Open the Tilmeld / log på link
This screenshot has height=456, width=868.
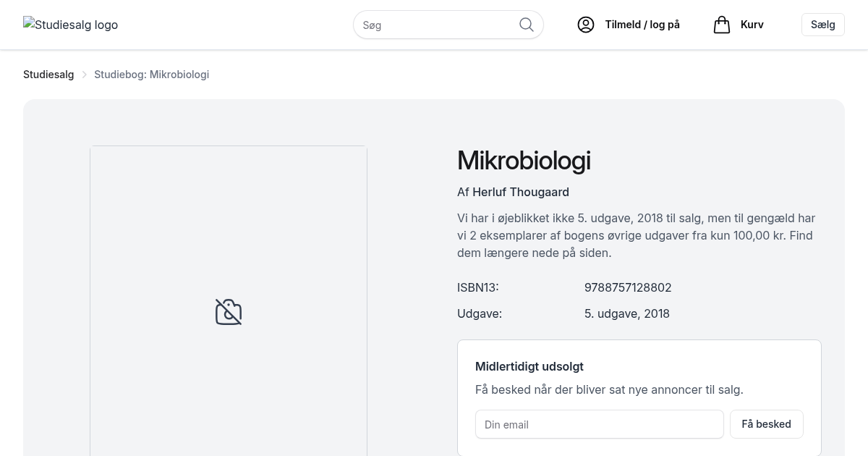642,25
